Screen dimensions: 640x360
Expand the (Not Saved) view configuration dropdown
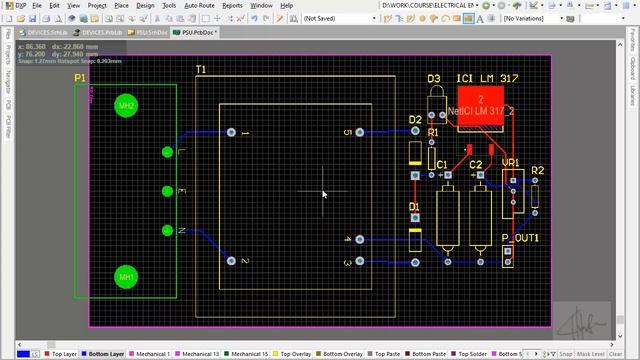[374, 19]
